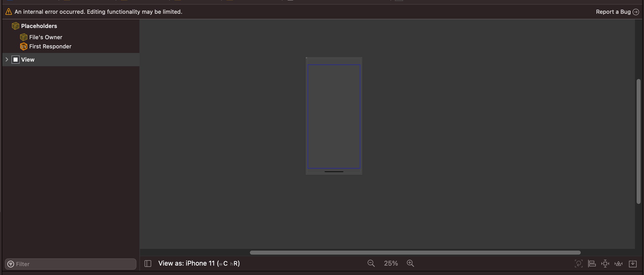Click the internal error message text
This screenshot has height=275, width=644.
tap(98, 12)
